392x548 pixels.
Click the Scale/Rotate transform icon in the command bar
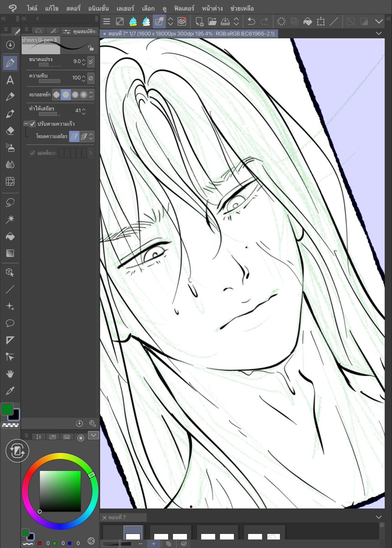coord(321,21)
